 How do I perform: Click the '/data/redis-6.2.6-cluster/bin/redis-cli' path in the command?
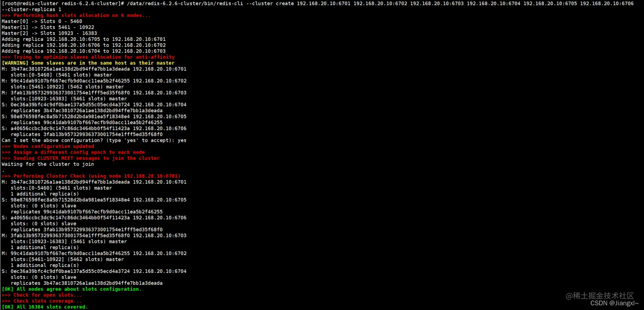(185, 3)
